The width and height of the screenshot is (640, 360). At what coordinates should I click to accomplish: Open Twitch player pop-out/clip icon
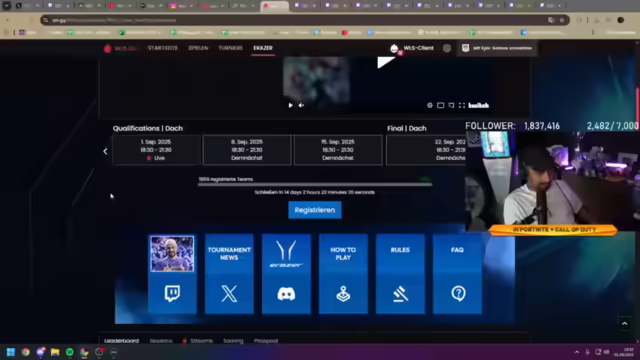(451, 105)
